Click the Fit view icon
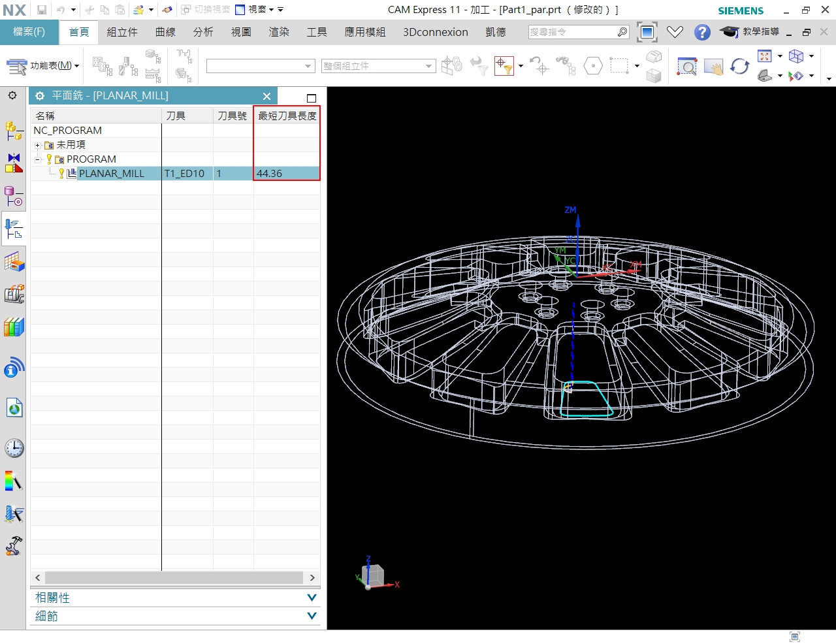Viewport: 836px width, 644px height. coord(765,56)
